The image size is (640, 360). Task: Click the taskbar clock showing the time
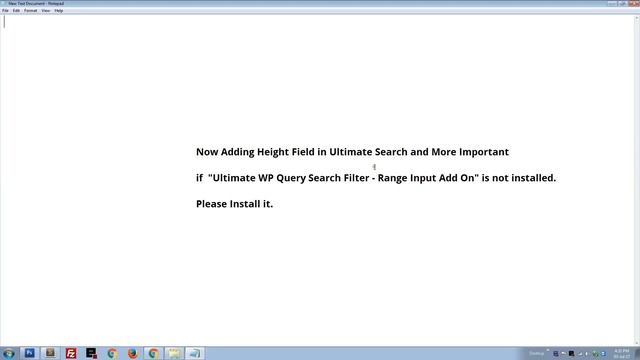(x=622, y=354)
